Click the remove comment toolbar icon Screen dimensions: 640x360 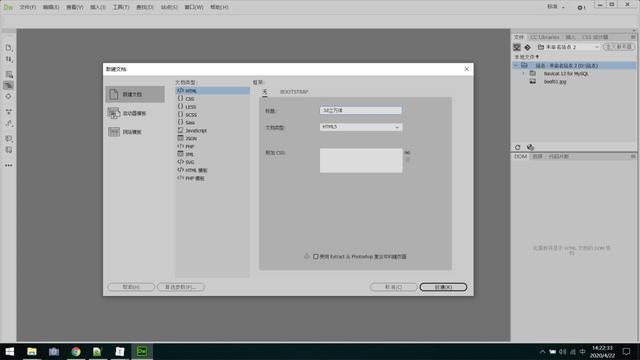point(9,150)
